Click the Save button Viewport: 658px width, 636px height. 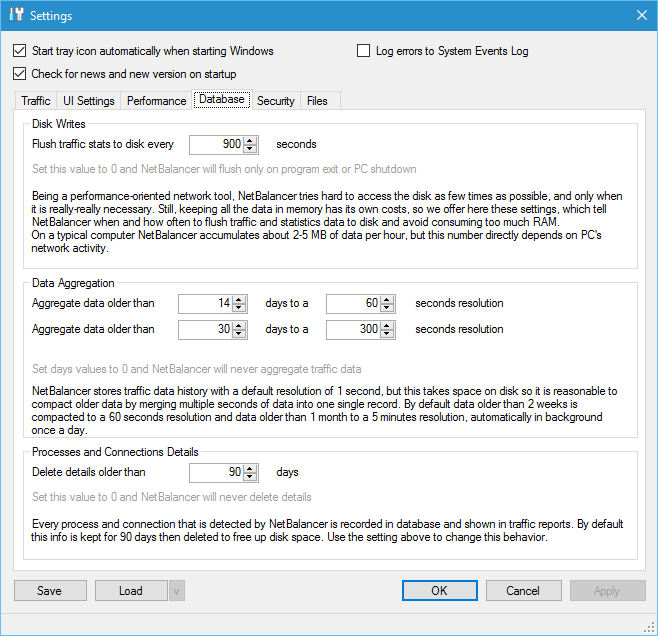pos(50,591)
